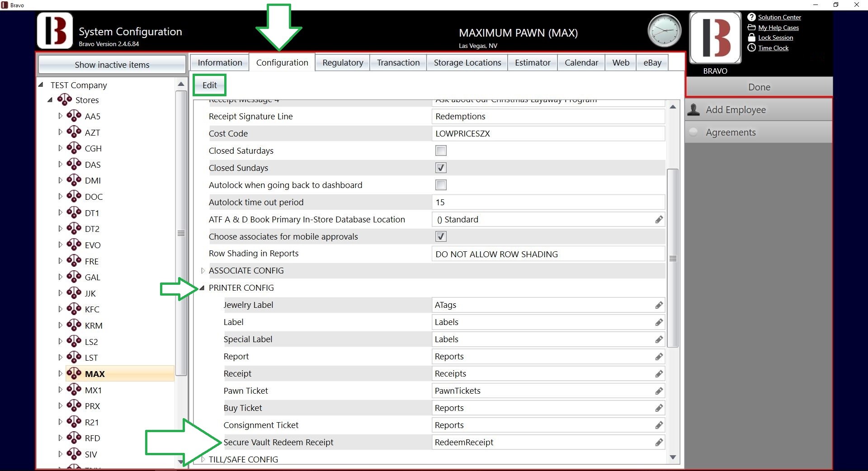Click the pencil icon for Jewelry Label
The width and height of the screenshot is (868, 471).
click(x=659, y=305)
